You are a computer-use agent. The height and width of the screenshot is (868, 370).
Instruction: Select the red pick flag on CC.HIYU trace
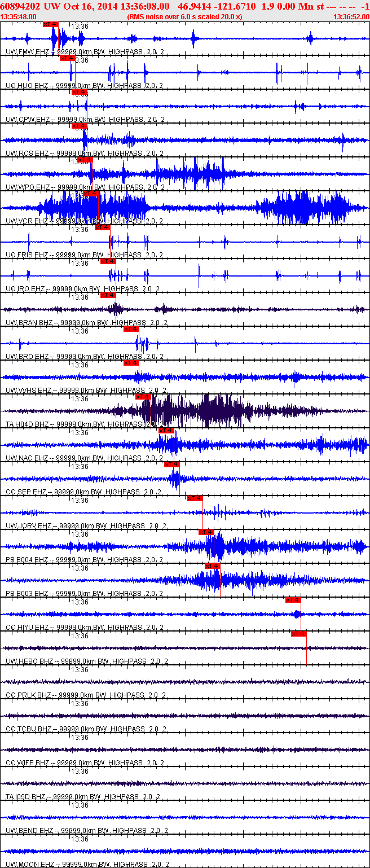click(293, 600)
